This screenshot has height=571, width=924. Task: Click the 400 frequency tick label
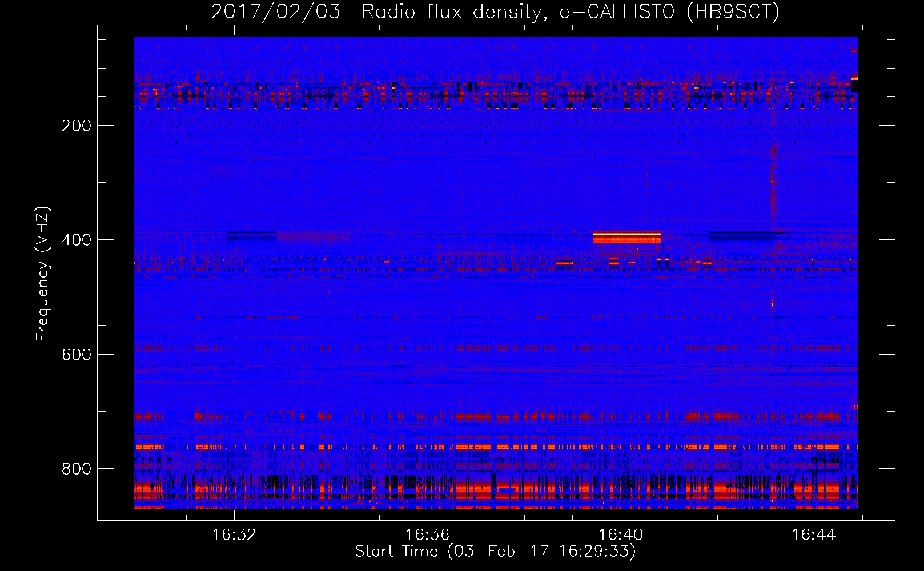tap(77, 240)
